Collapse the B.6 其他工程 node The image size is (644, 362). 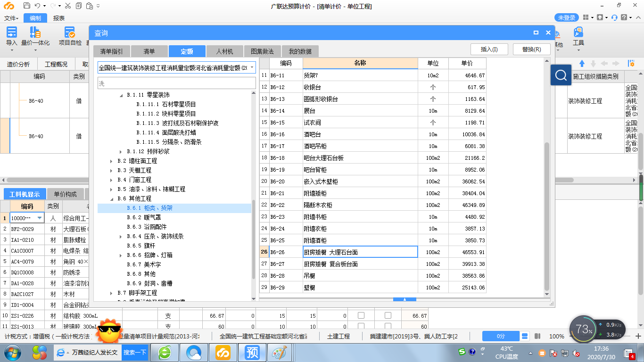coord(112,198)
